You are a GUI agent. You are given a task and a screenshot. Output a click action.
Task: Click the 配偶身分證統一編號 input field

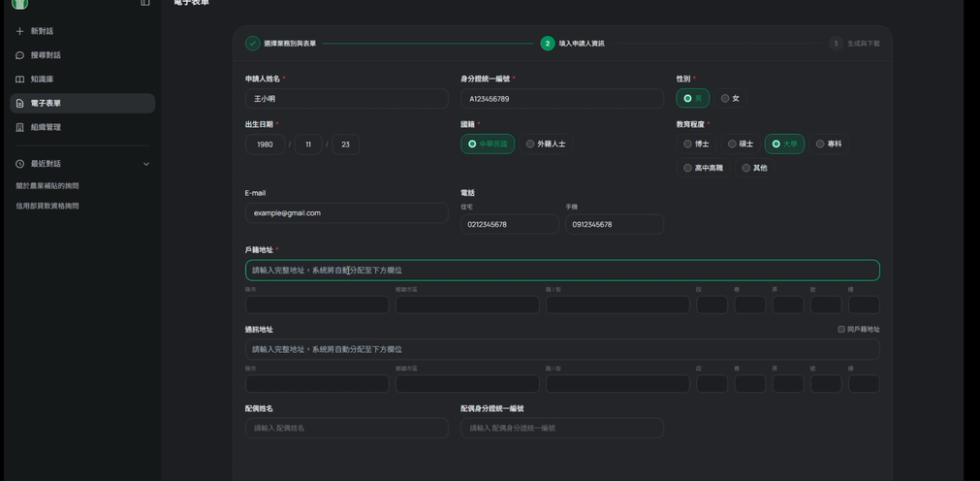[562, 428]
